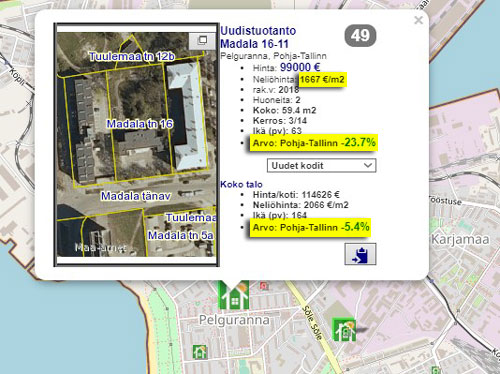Click the aerial parcel image thumbnail
Viewport: 500px width, 374px height.
pos(136,145)
